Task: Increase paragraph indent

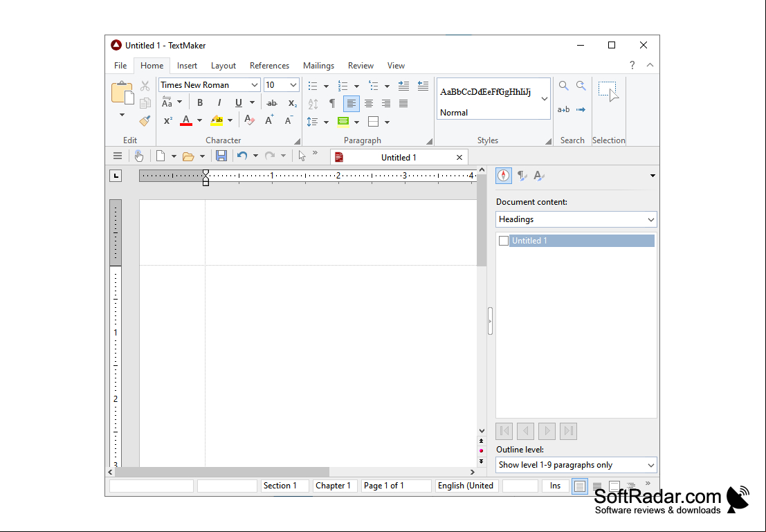Action: [403, 86]
